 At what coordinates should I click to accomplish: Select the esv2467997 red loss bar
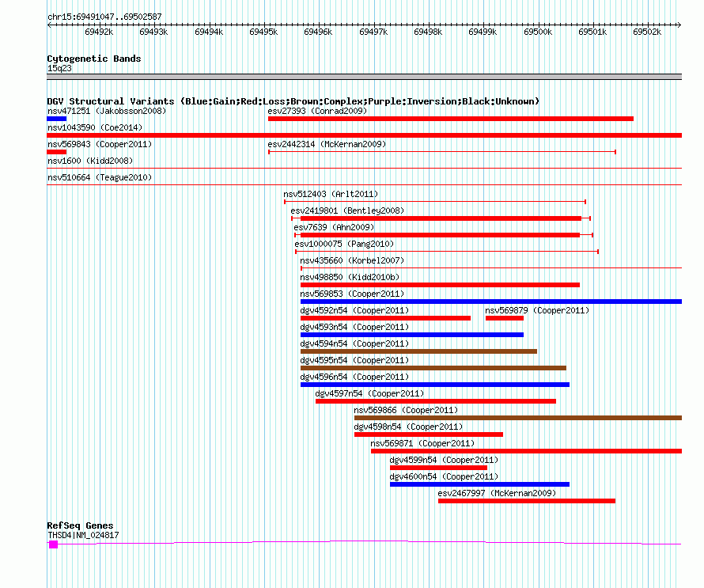tap(527, 501)
